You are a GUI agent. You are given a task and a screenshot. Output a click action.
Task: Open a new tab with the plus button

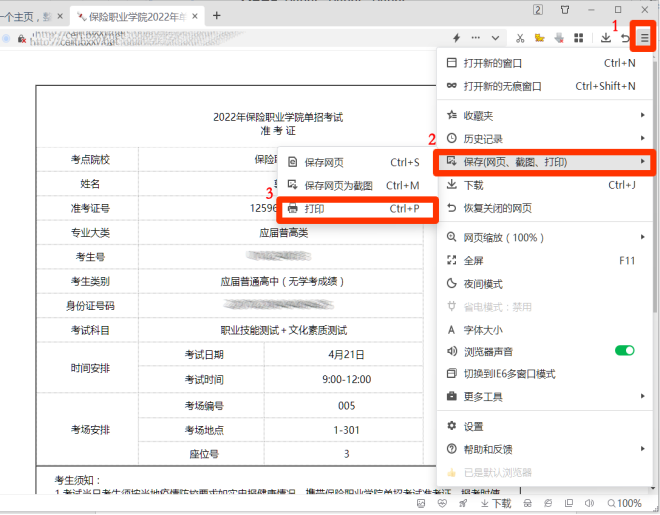[x=216, y=16]
